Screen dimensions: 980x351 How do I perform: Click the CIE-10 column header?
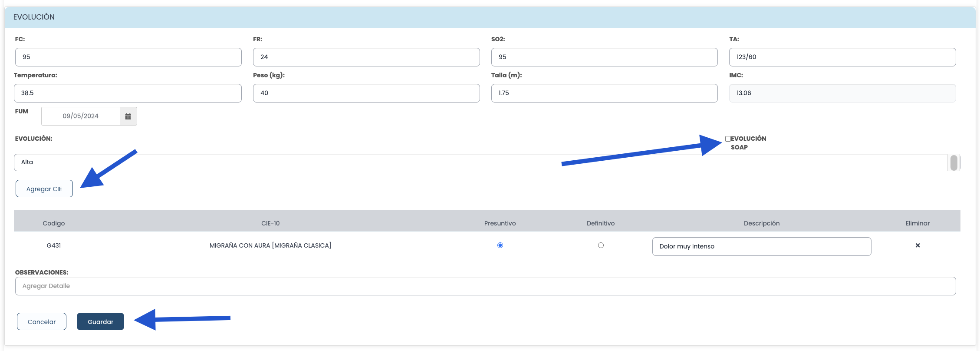coord(270,223)
